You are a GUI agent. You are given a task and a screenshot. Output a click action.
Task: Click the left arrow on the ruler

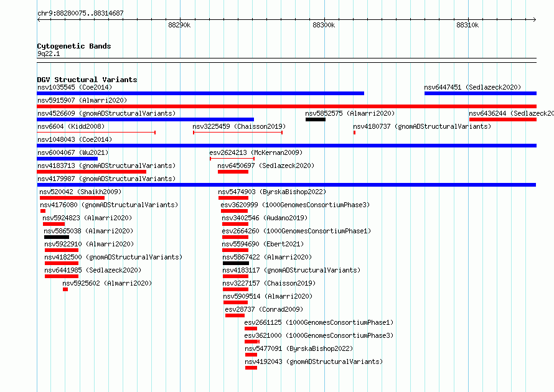click(x=39, y=19)
